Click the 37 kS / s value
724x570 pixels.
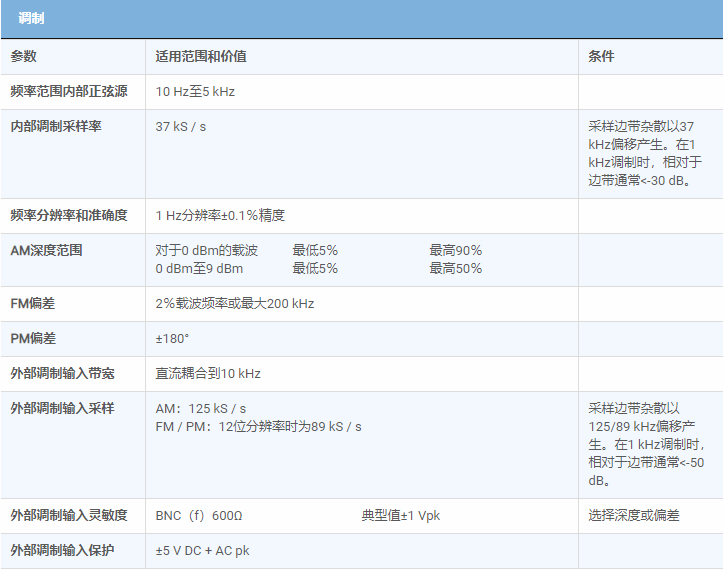[181, 127]
